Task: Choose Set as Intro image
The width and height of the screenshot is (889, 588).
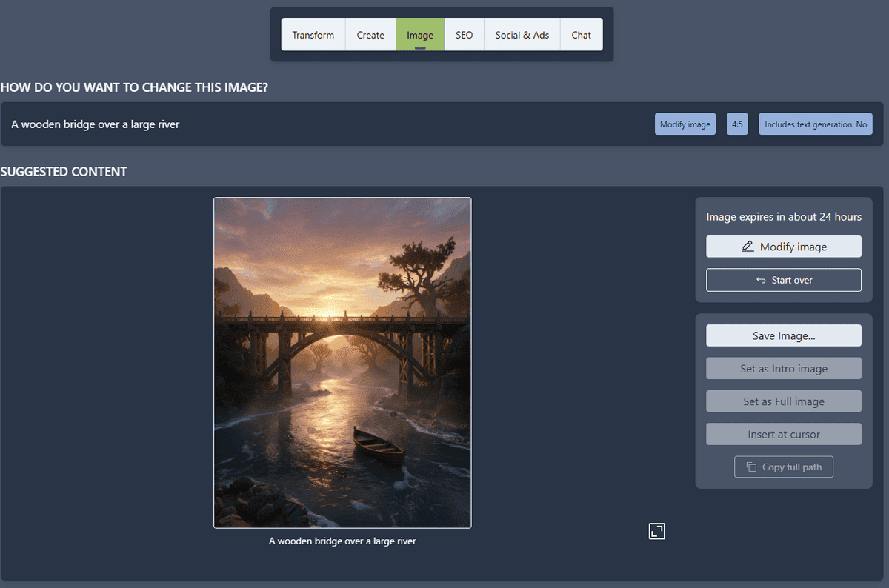Action: coord(783,369)
